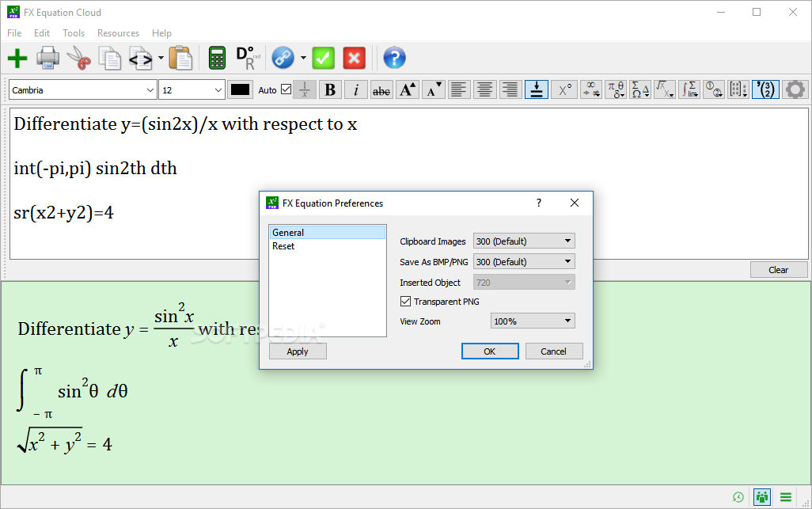Screen dimensions: 812x509
Task: Open the Edit menu
Action: point(42,33)
